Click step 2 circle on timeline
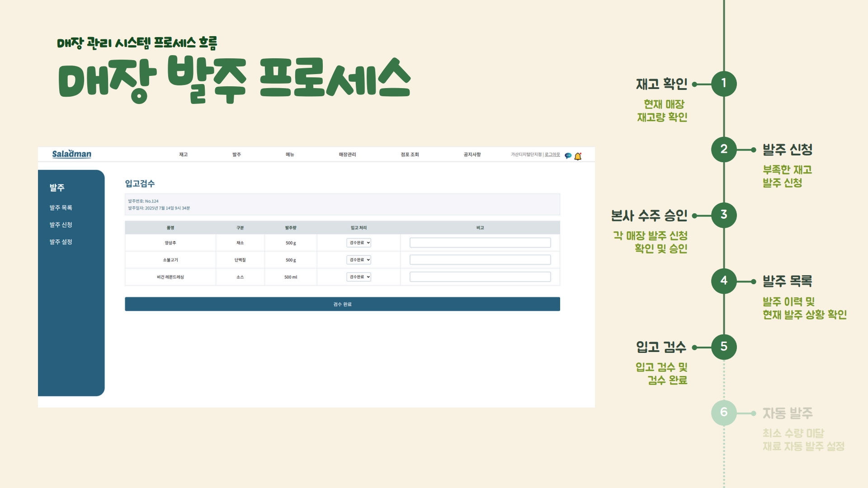 (724, 150)
